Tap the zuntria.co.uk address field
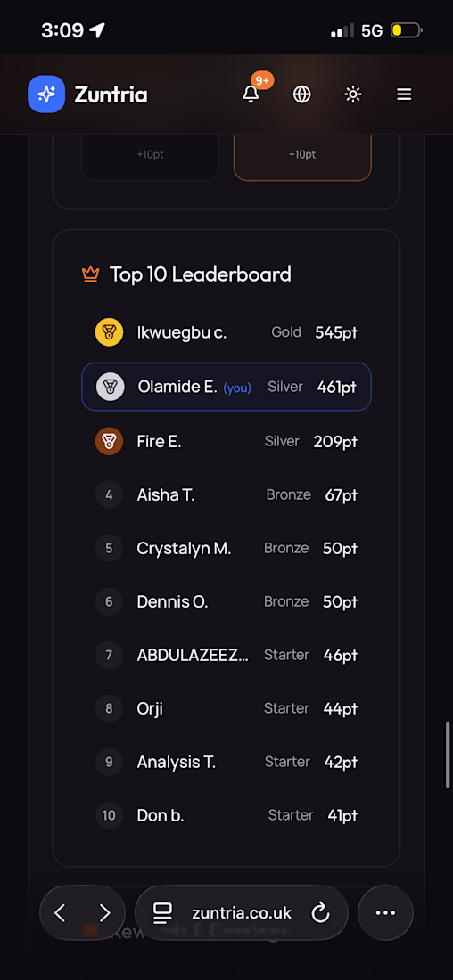The width and height of the screenshot is (453, 980). [x=242, y=913]
